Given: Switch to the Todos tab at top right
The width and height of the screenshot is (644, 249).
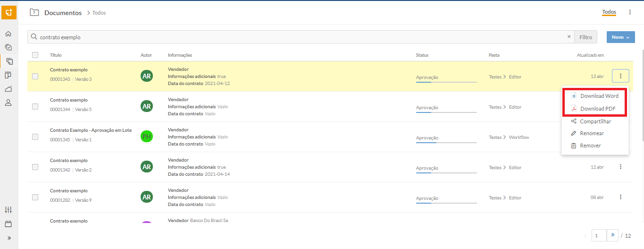Looking at the screenshot, I should (x=609, y=12).
